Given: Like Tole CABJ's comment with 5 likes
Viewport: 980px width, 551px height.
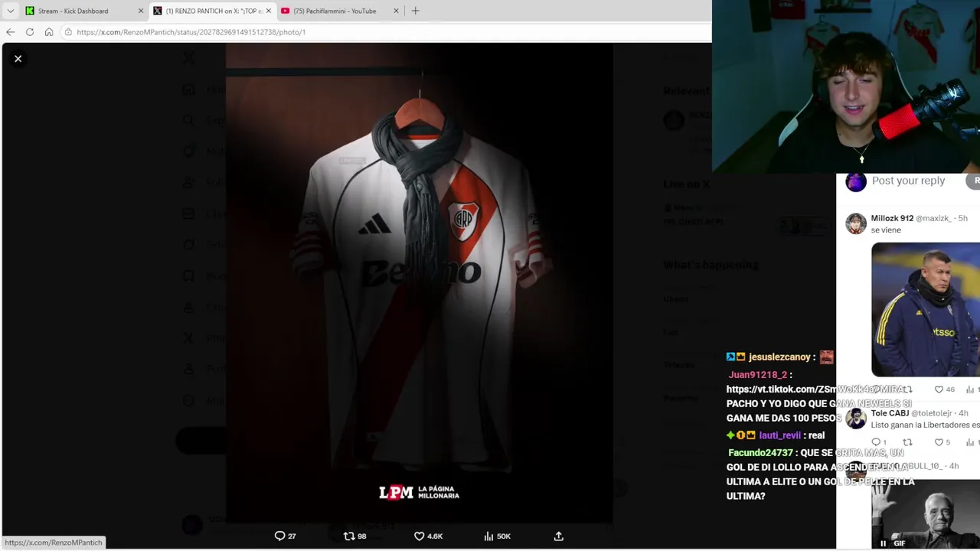Looking at the screenshot, I should [x=943, y=442].
